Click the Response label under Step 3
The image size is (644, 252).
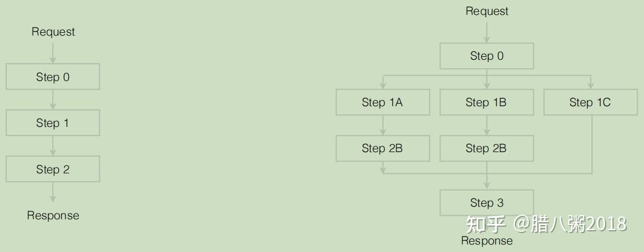click(x=487, y=241)
